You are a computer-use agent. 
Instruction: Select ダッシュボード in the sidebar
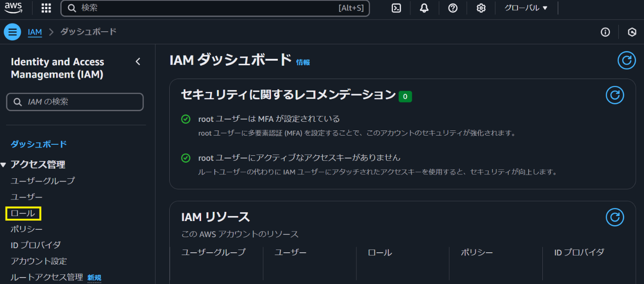pos(39,144)
